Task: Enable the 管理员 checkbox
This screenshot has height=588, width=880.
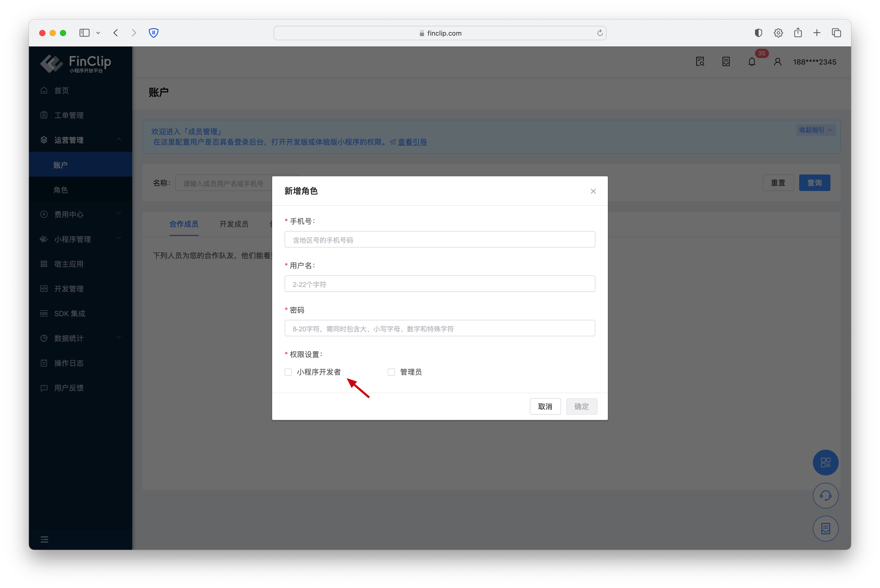Action: click(x=391, y=372)
